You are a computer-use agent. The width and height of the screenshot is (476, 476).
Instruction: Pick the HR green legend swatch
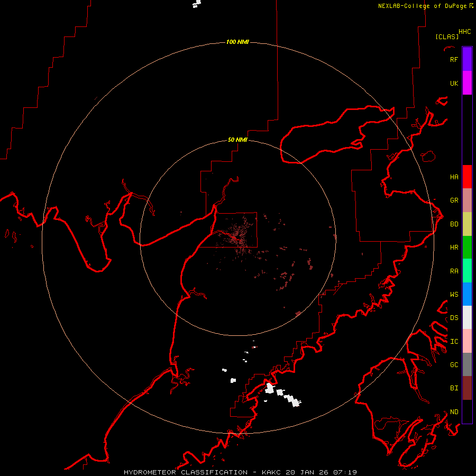(x=467, y=247)
